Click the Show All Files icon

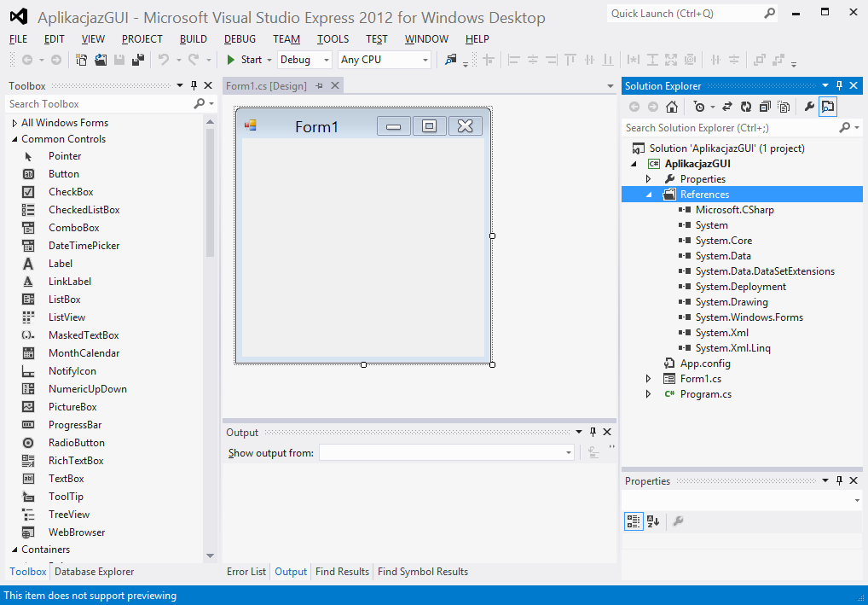[784, 107]
